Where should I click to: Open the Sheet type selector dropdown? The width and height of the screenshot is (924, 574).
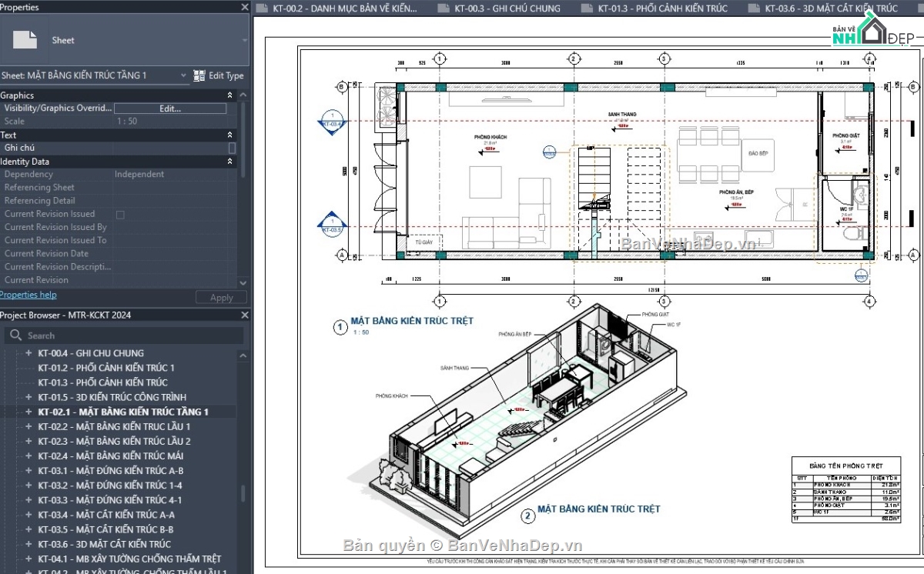click(245, 40)
